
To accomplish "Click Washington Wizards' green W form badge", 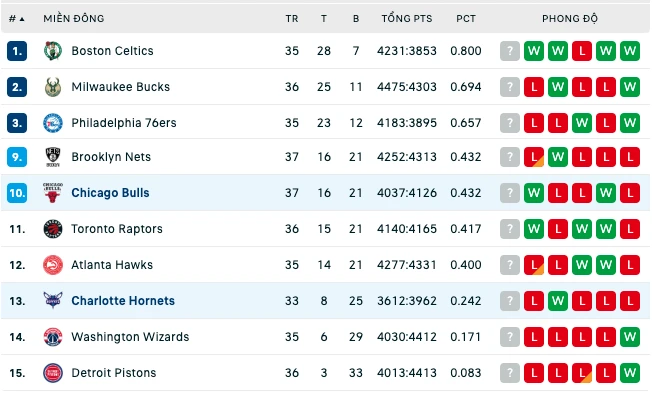I will click(x=630, y=337).
